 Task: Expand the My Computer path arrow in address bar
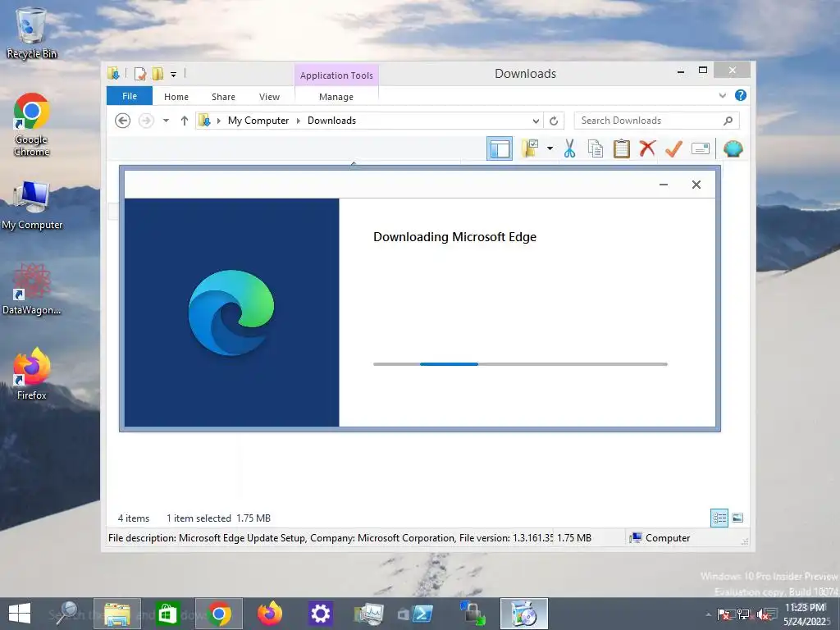tap(299, 121)
